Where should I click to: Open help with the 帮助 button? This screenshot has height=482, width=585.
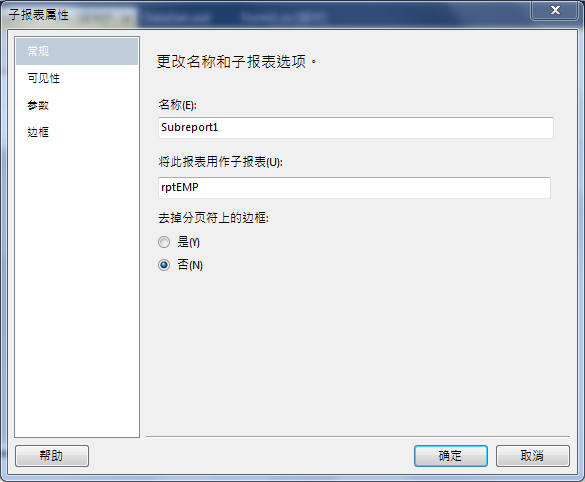pos(52,456)
